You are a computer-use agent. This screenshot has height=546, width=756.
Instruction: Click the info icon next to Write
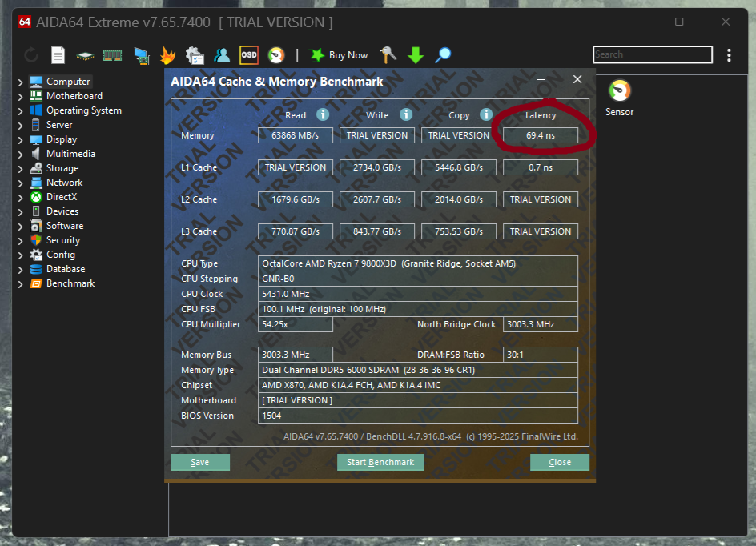coord(406,114)
